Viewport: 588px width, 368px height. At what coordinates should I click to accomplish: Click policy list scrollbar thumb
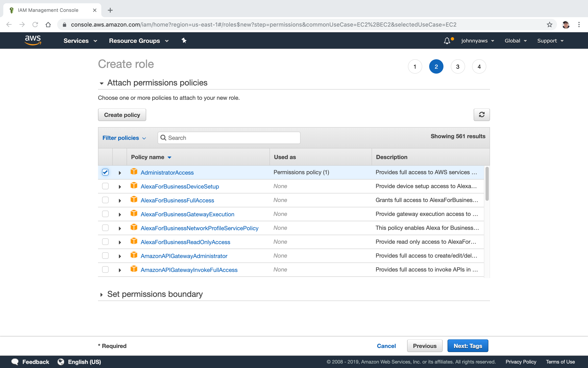click(487, 184)
